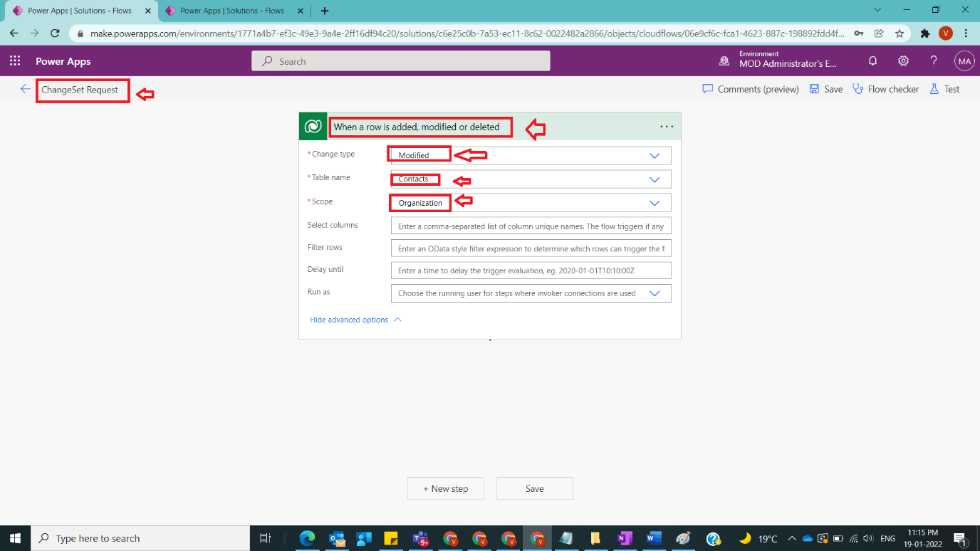Open the trigger card's ellipsis menu
The width and height of the screenshot is (980, 551).
click(667, 125)
